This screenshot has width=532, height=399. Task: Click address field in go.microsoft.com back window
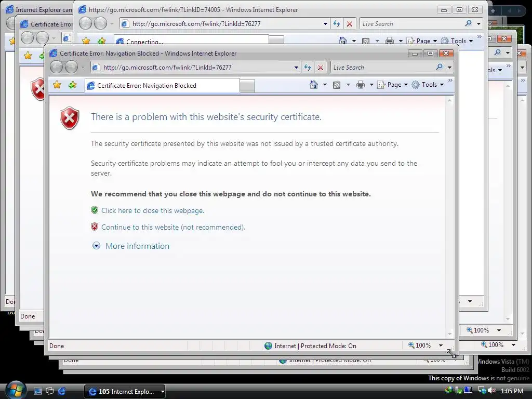coord(224,24)
